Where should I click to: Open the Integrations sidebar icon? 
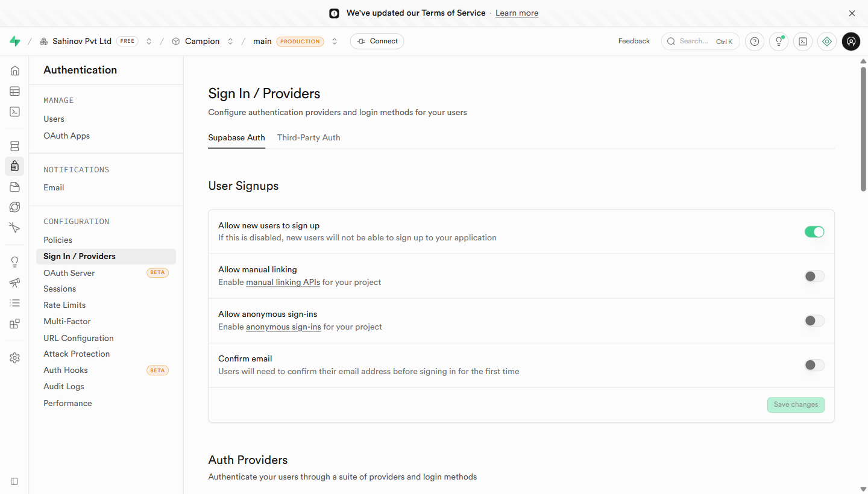coord(14,324)
